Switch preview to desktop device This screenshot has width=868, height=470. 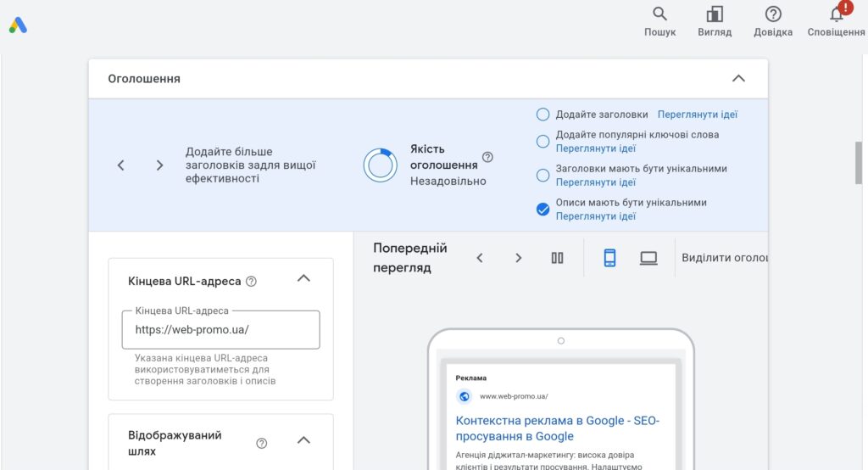648,258
